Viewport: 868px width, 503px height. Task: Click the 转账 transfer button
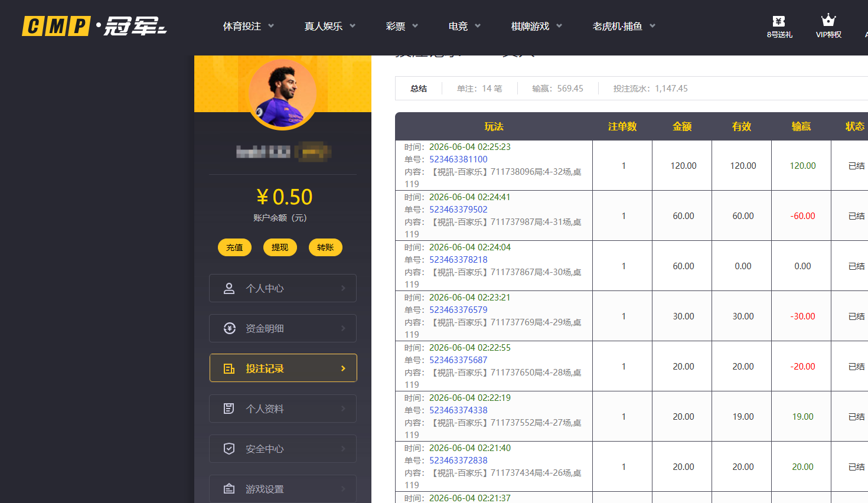(325, 247)
